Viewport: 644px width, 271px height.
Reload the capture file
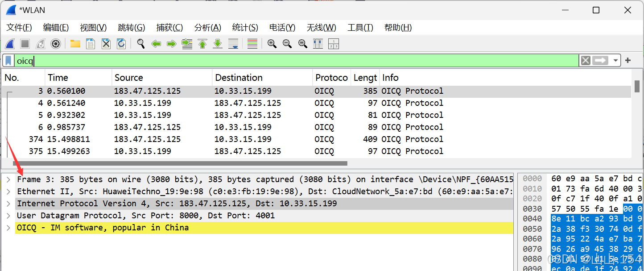[x=121, y=44]
